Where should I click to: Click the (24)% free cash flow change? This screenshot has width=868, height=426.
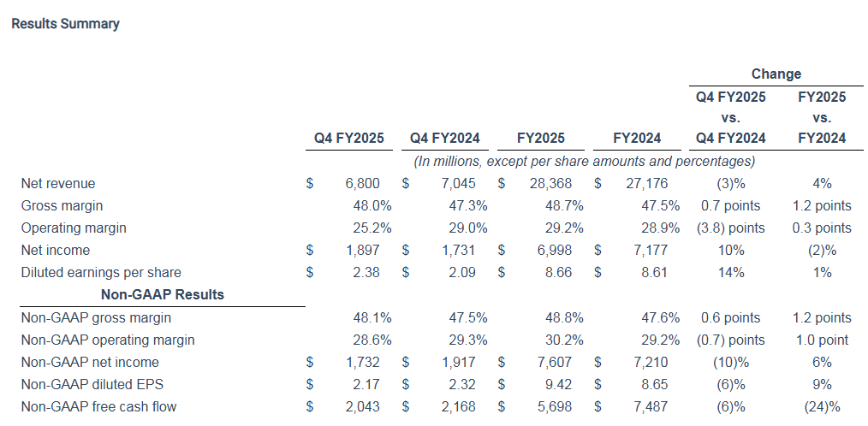click(x=822, y=407)
